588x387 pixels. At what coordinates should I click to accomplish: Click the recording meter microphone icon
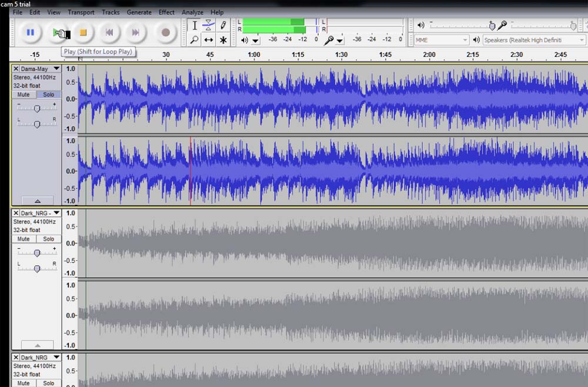pyautogui.click(x=329, y=40)
